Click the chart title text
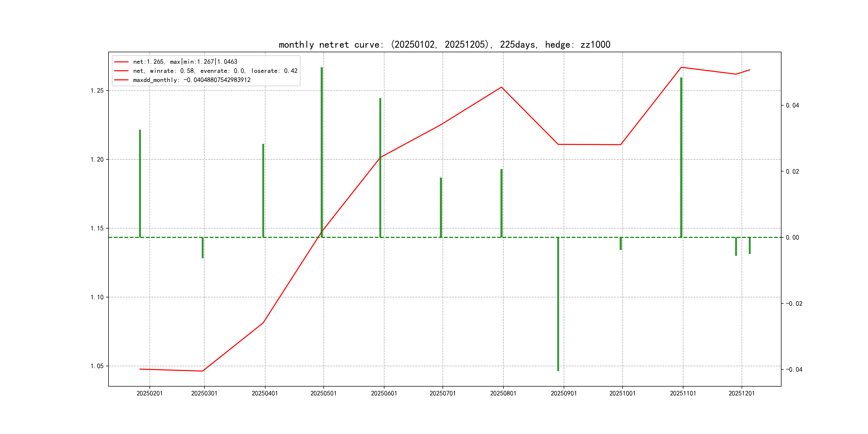 point(444,44)
